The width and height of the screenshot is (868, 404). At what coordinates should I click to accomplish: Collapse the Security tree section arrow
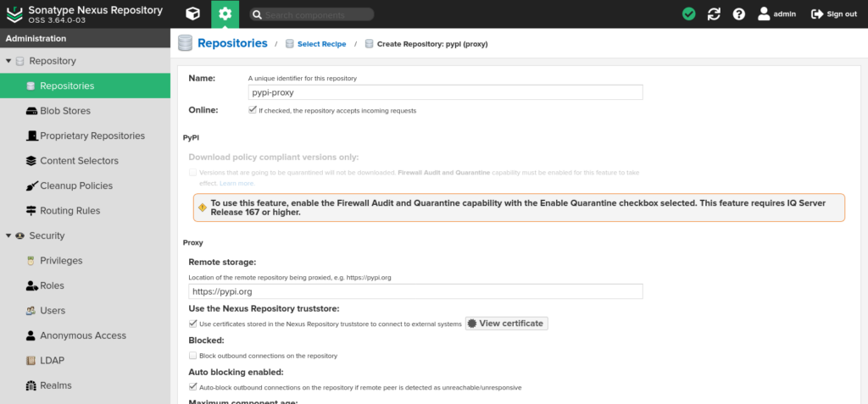[x=8, y=235]
